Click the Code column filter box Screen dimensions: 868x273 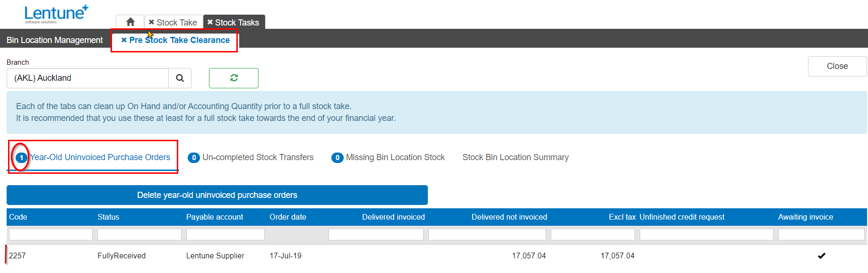pyautogui.click(x=51, y=234)
